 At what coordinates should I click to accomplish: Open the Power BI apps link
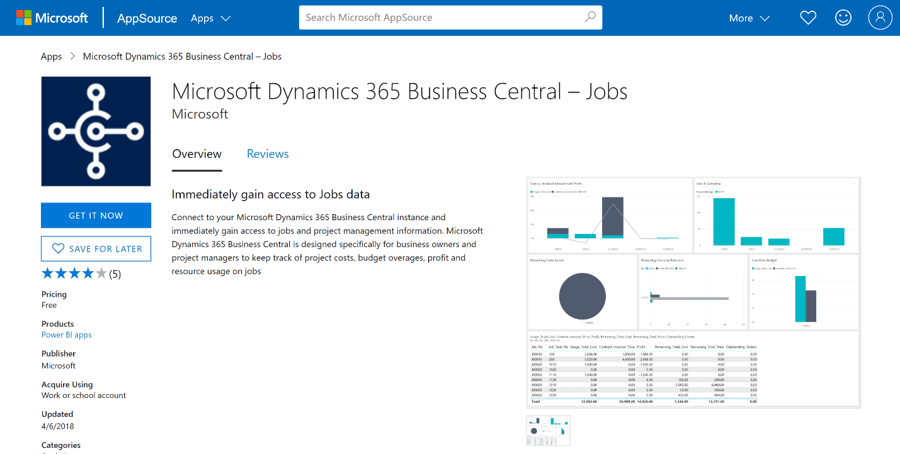click(67, 335)
